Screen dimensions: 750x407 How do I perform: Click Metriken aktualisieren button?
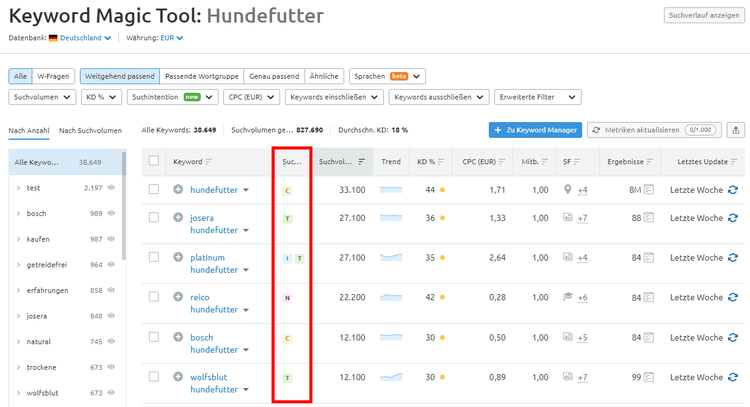[654, 130]
